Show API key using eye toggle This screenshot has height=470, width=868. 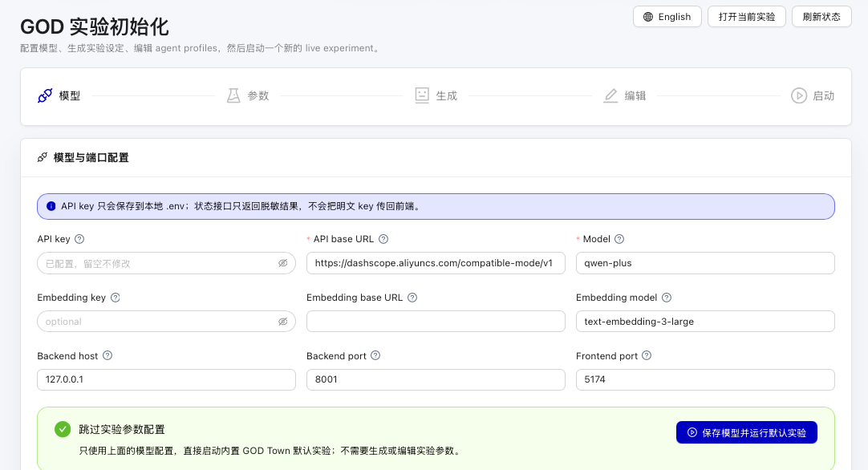coord(283,264)
